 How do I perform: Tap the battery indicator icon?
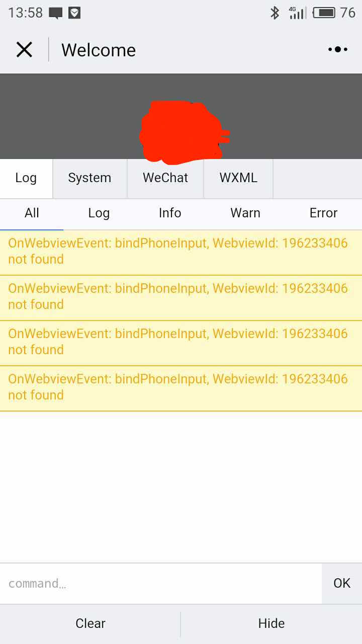point(324,13)
